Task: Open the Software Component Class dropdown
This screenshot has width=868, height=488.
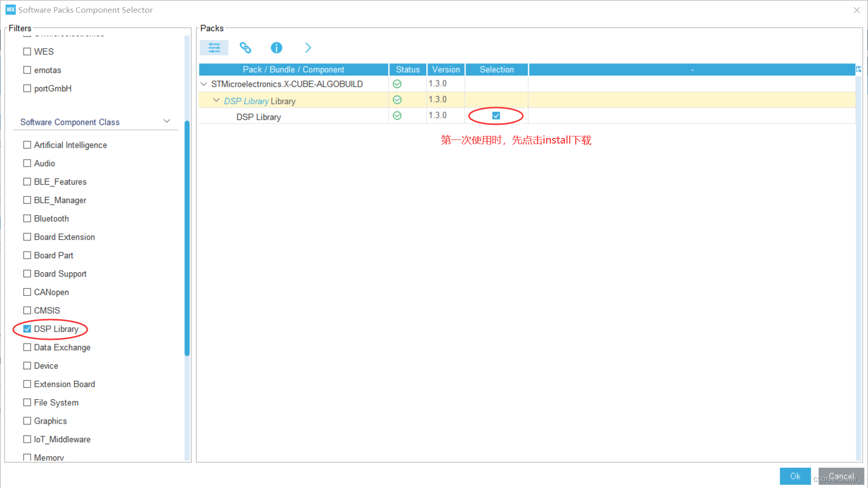Action: tap(167, 121)
